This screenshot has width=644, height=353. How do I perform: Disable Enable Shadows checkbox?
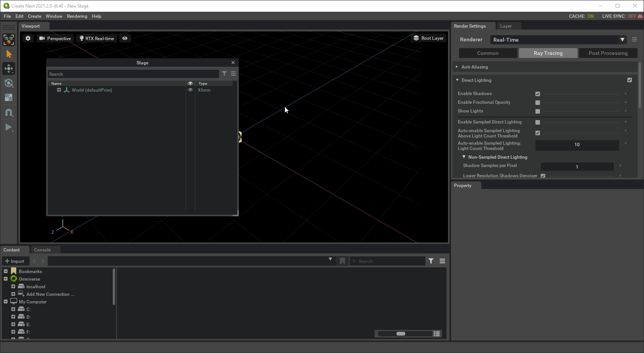point(538,94)
